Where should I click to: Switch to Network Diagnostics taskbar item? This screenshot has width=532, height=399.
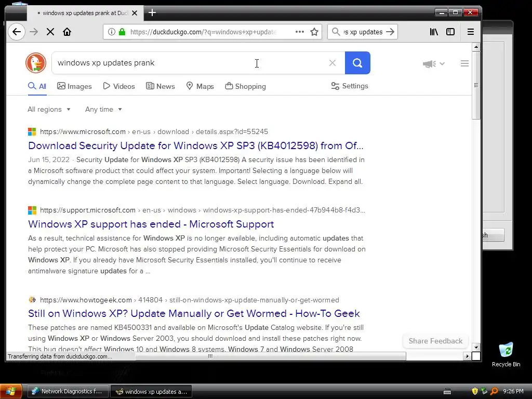pyautogui.click(x=68, y=391)
